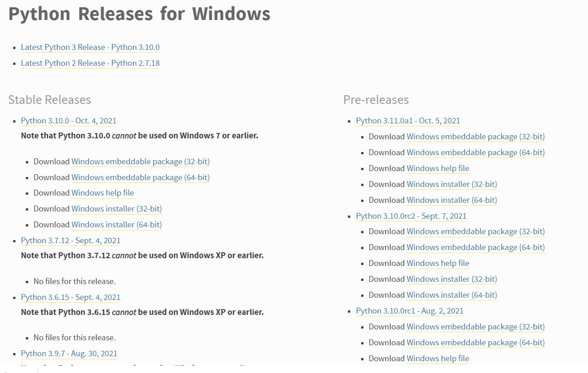Screen dimensions: 588x373
Task: Download Python 3.11.0a1 Windows installer (64-bit)
Action: point(452,200)
